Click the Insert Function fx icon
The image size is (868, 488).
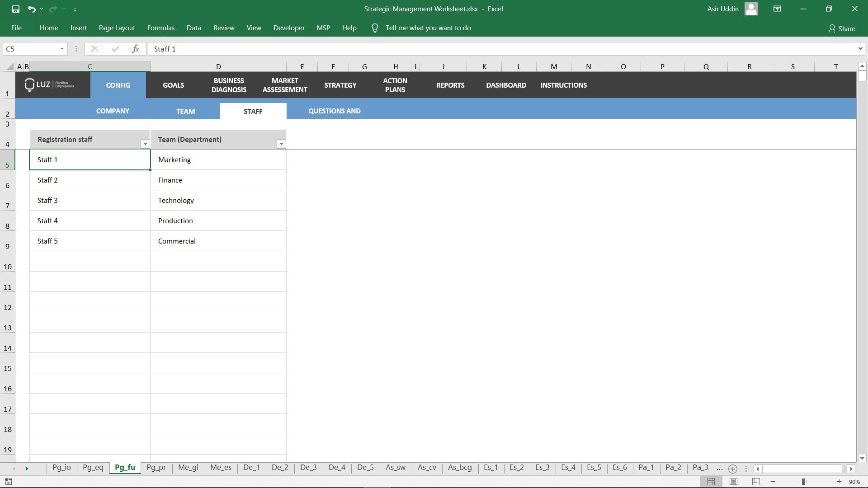[x=135, y=49]
